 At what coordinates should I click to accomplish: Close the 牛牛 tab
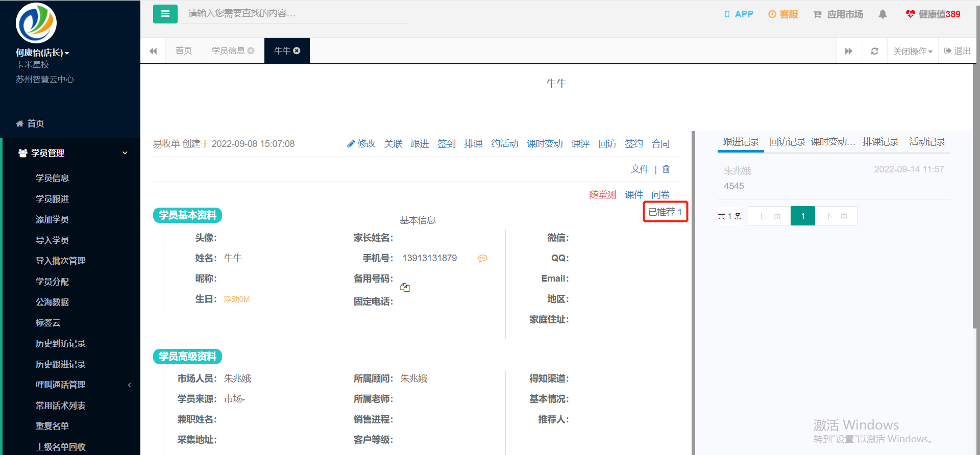[x=297, y=50]
